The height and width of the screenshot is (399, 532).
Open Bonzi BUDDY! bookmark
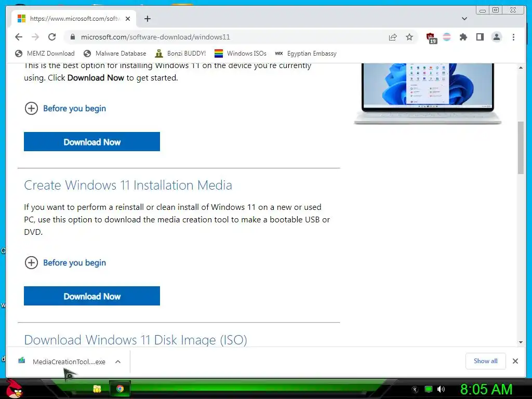[x=180, y=54]
